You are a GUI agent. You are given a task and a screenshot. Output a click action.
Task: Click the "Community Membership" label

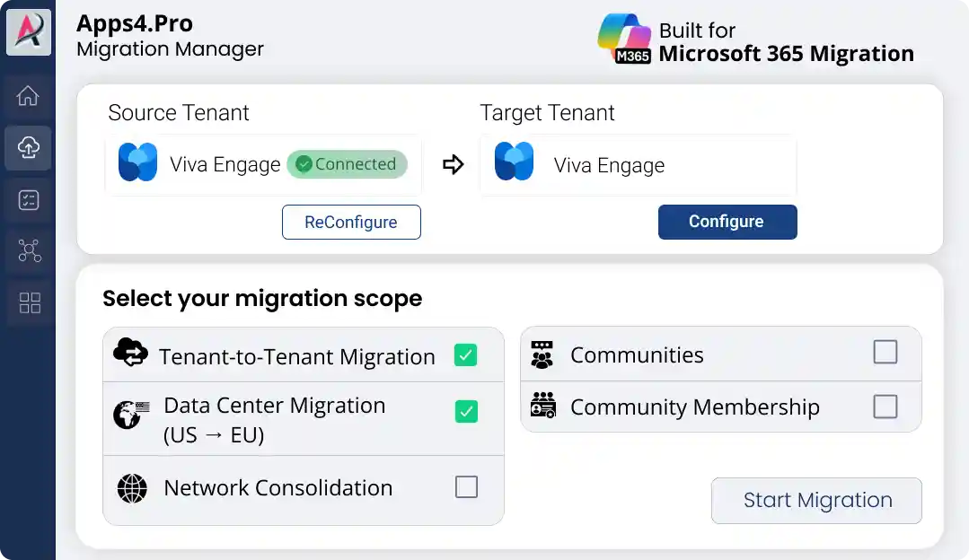[x=694, y=407]
